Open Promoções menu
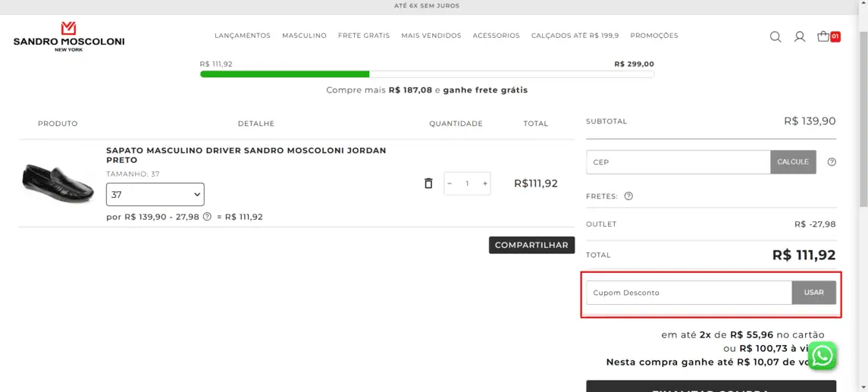Viewport: 868px width, 392px height. (653, 36)
